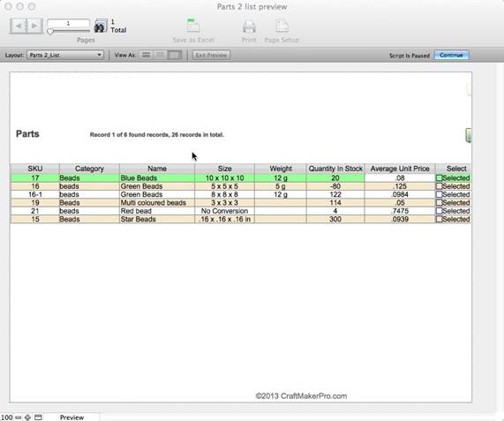504x421 pixels.
Task: Click the previous page arrow
Action: point(18,26)
